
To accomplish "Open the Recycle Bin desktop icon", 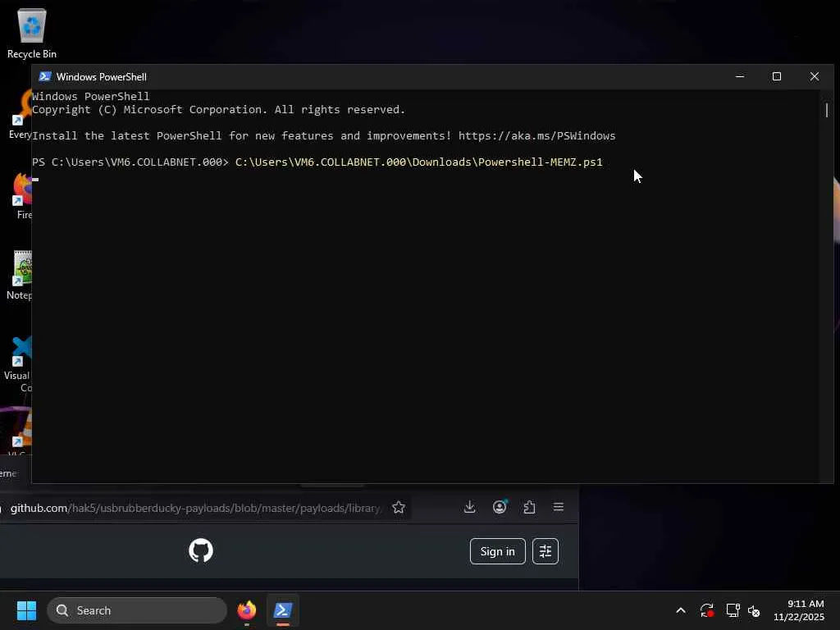I will point(32,33).
